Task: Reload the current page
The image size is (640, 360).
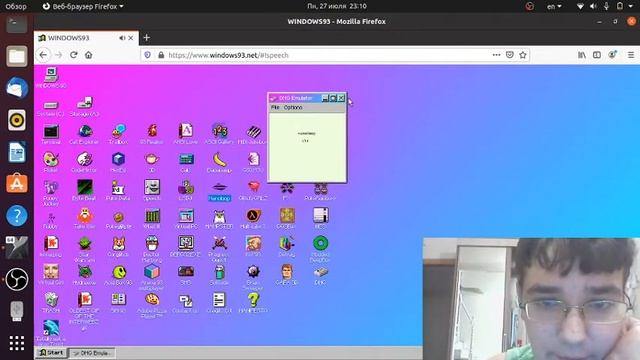Action: click(73, 55)
